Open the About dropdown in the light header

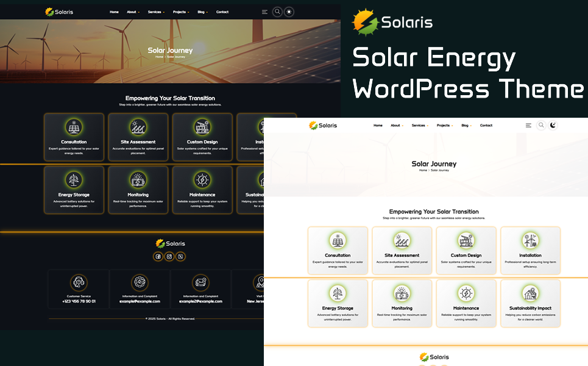[x=397, y=126]
